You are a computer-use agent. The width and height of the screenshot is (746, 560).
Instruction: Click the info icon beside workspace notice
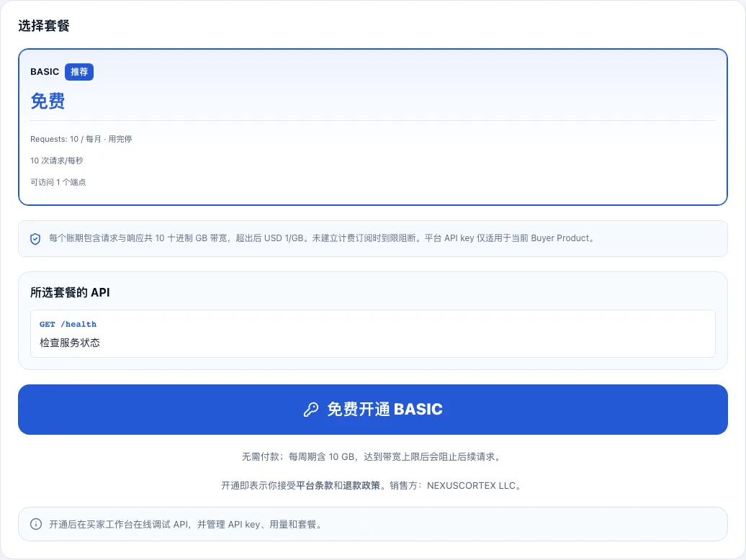(x=36, y=524)
